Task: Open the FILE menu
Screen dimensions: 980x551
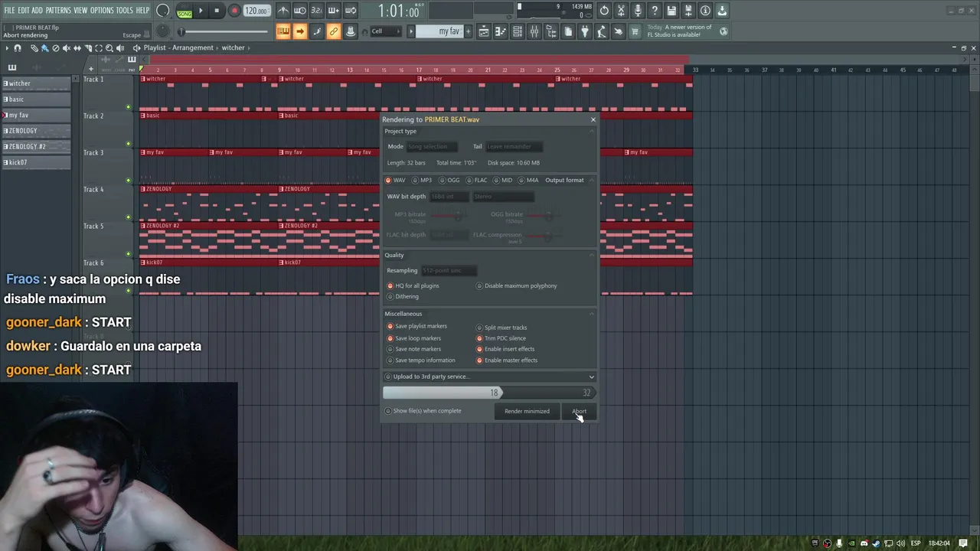Action: [9, 11]
